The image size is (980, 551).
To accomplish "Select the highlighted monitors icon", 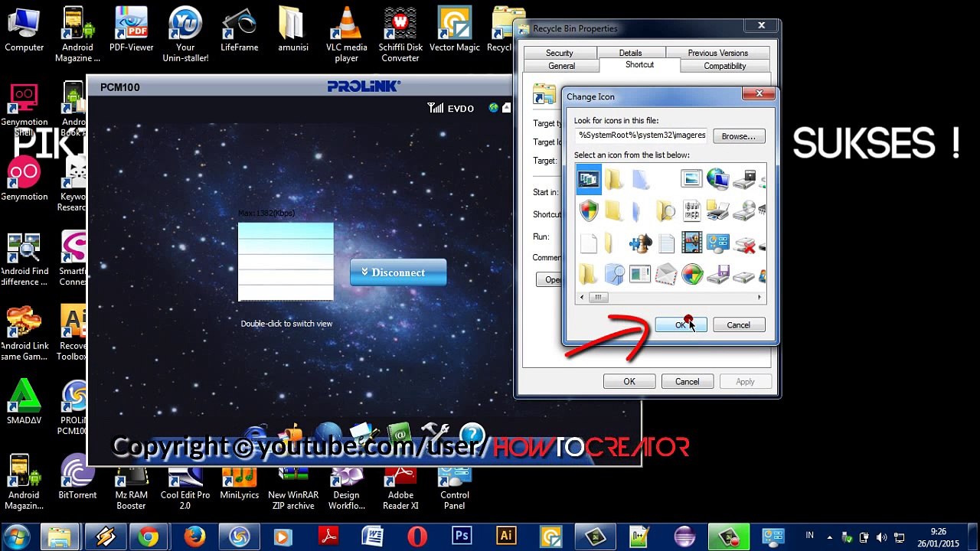I will (x=589, y=178).
